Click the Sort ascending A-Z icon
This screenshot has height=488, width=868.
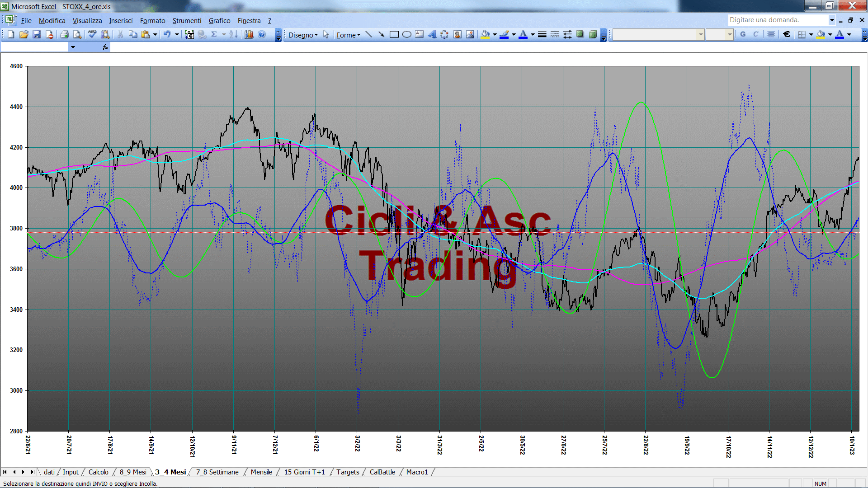[x=233, y=34]
